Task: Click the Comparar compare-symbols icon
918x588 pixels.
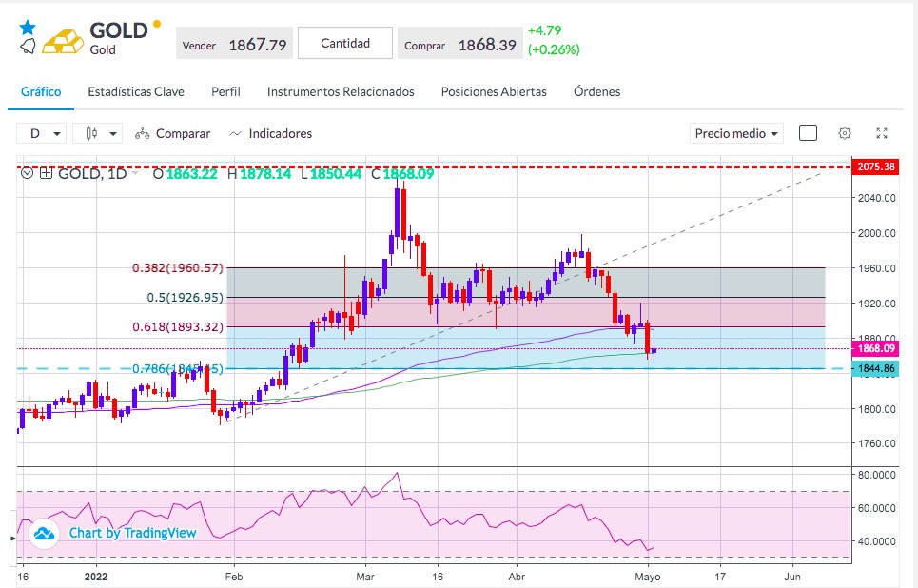Action: pyautogui.click(x=143, y=133)
